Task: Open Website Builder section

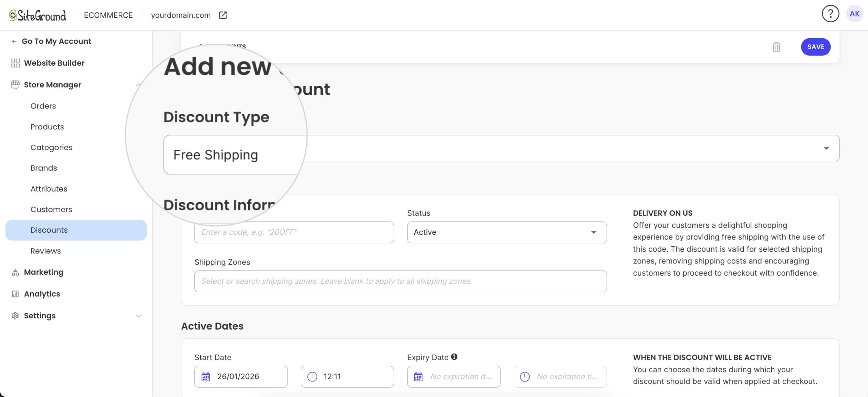Action: coord(54,63)
